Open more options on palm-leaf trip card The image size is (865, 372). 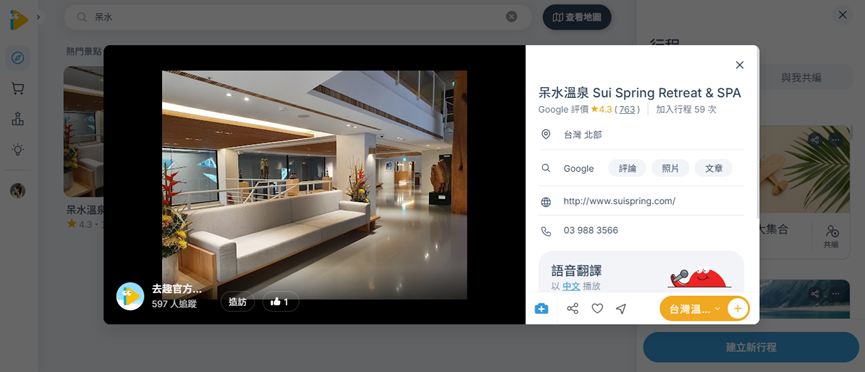point(836,140)
